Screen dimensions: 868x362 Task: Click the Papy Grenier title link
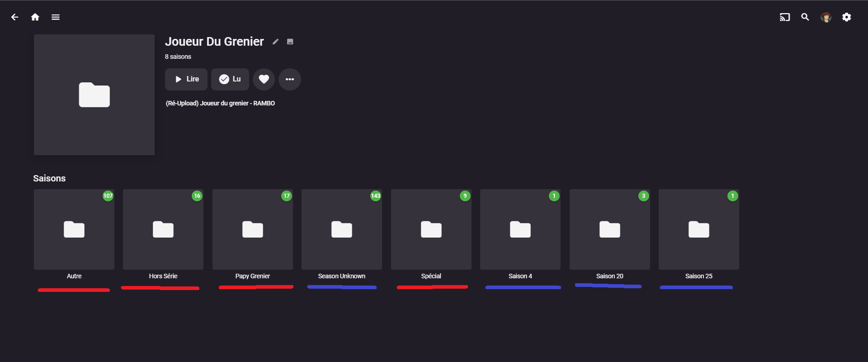tap(253, 276)
